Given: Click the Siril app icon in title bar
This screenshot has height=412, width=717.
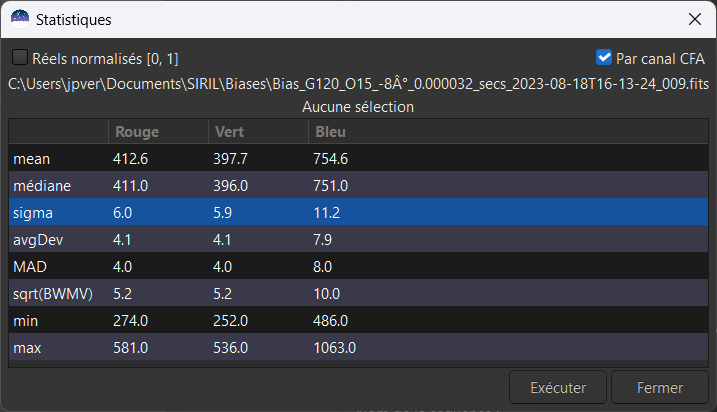Looking at the screenshot, I should (20, 19).
